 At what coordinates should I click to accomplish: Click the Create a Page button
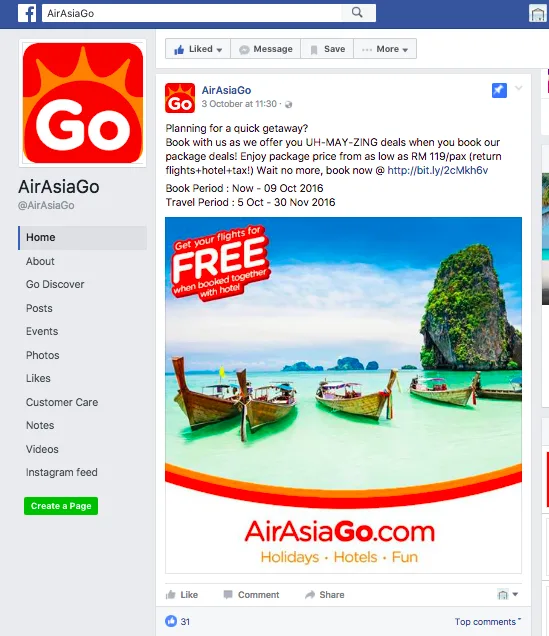point(61,506)
